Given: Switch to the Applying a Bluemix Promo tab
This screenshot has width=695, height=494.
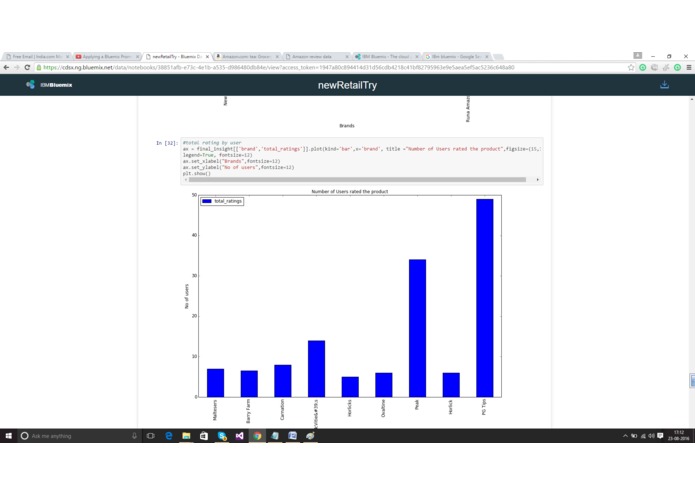Looking at the screenshot, I should pos(105,56).
